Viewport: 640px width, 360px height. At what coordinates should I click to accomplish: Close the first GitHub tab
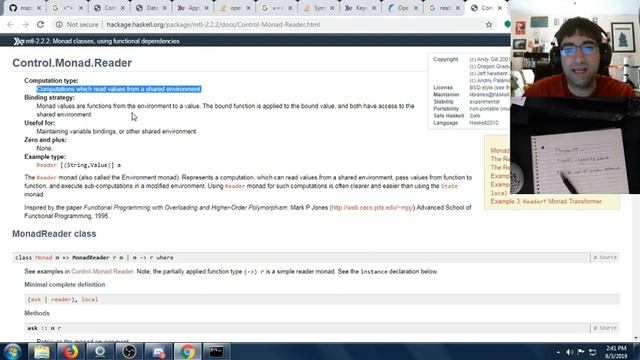click(39, 8)
